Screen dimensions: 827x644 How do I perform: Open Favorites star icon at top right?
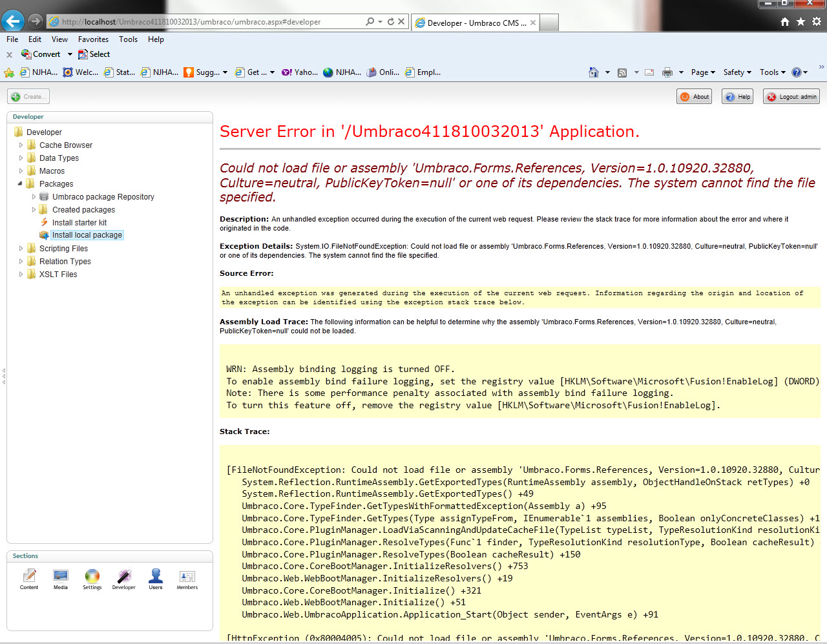801,21
